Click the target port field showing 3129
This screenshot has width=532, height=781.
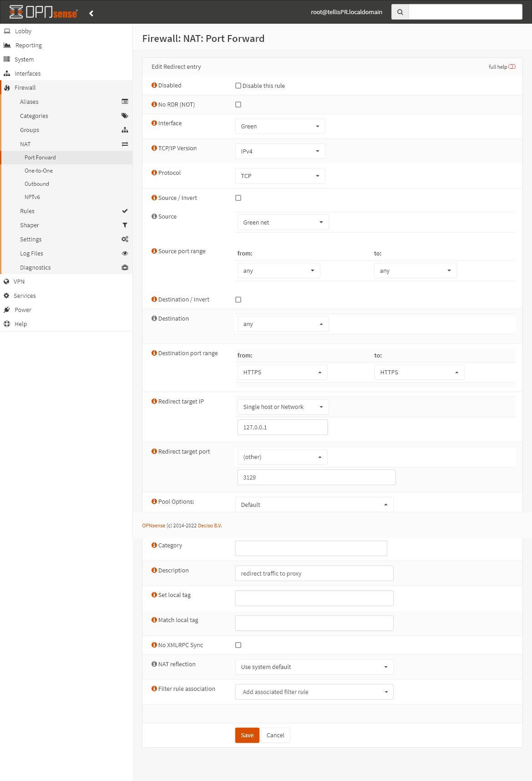316,477
